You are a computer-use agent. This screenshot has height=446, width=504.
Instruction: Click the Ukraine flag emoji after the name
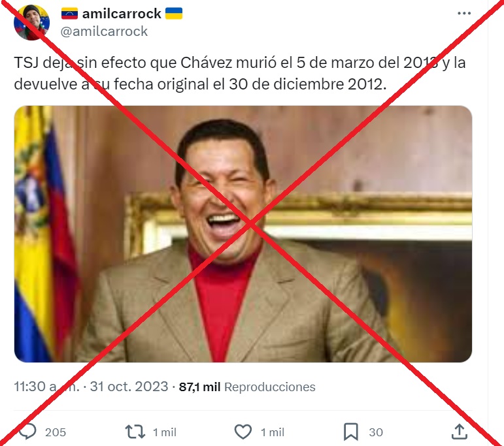click(174, 14)
